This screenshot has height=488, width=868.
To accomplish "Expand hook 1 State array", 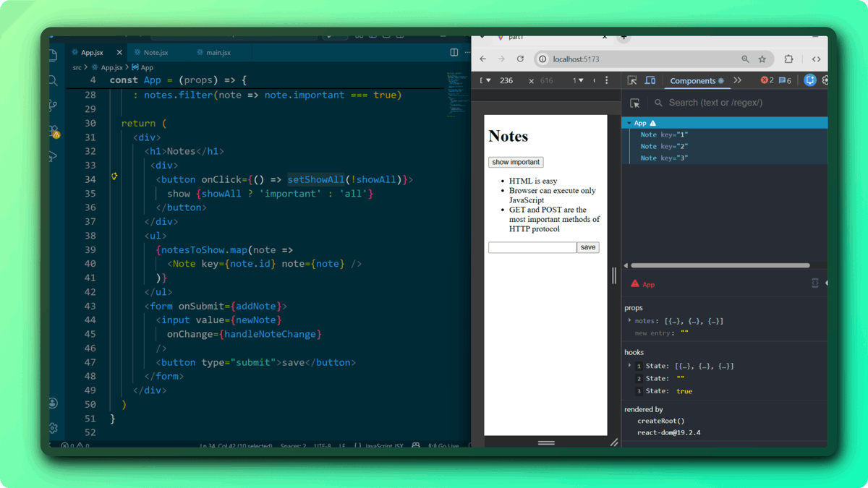I will 629,366.
